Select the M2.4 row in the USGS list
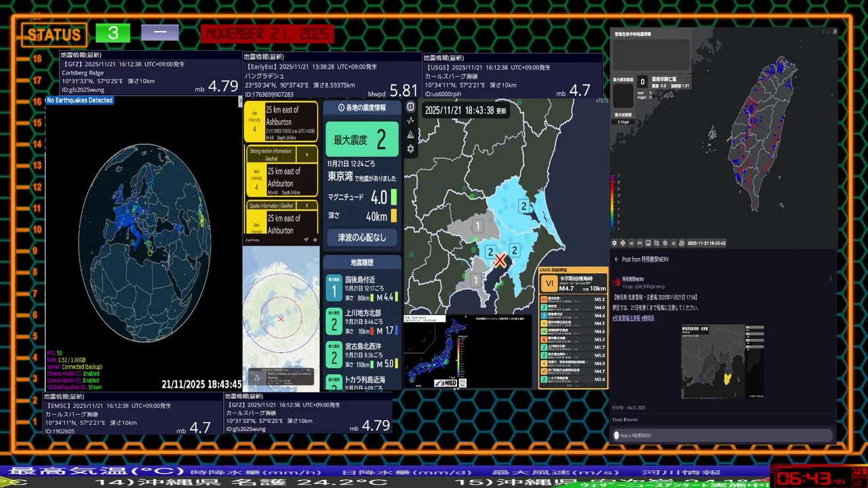The height and width of the screenshot is (488, 868). [x=573, y=380]
